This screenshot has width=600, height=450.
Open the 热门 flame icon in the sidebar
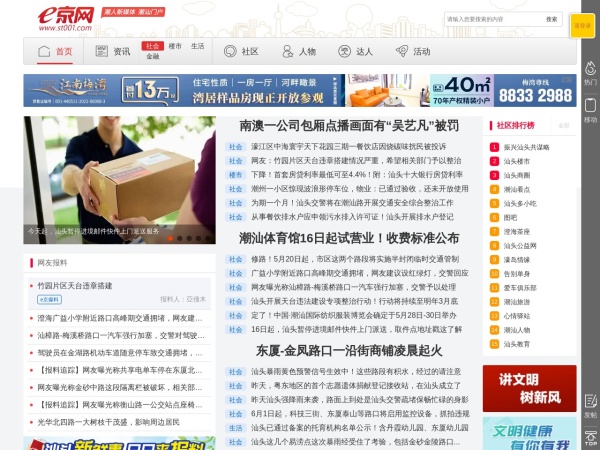[590, 68]
